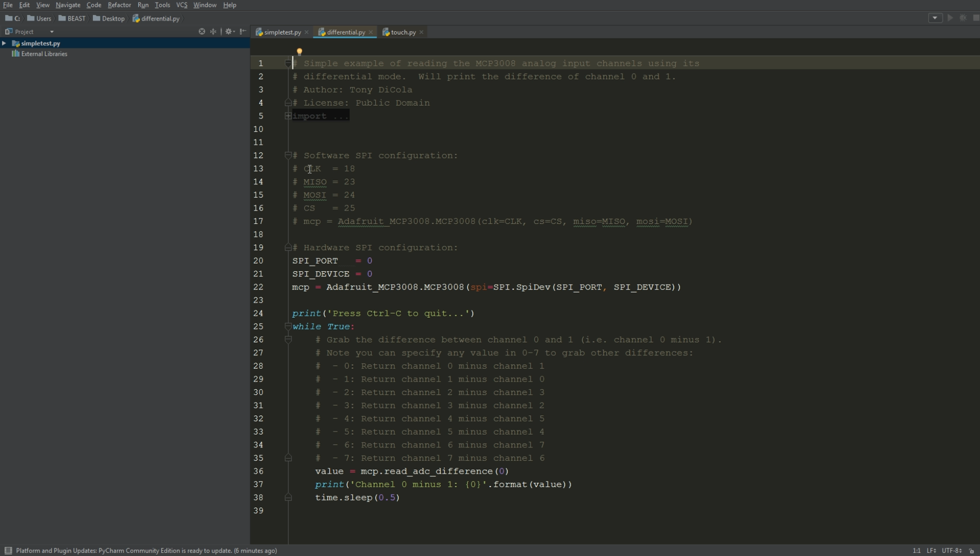
Task: Click the intention lightbulb icon
Action: pyautogui.click(x=300, y=52)
